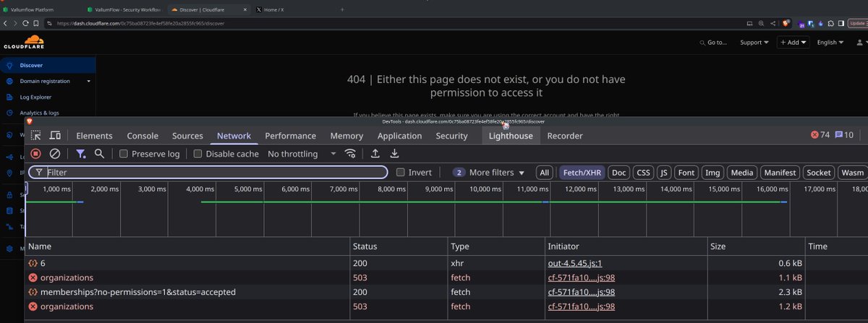Toggle the Media filter

[x=742, y=173]
